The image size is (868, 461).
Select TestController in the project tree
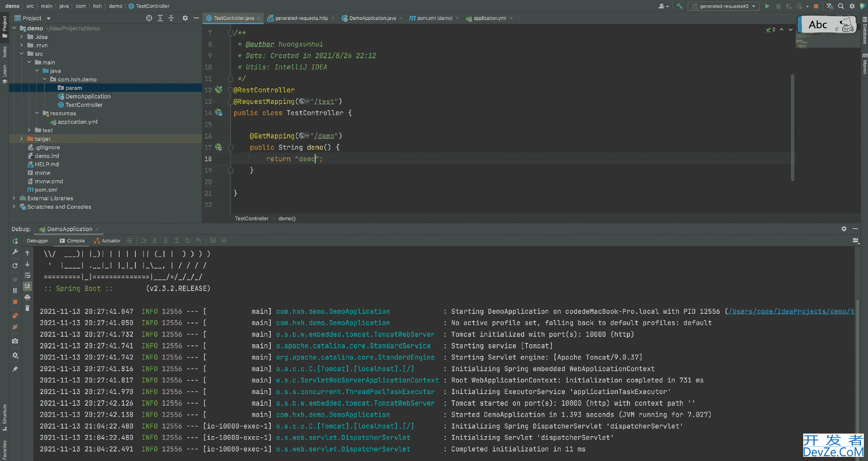(x=84, y=105)
